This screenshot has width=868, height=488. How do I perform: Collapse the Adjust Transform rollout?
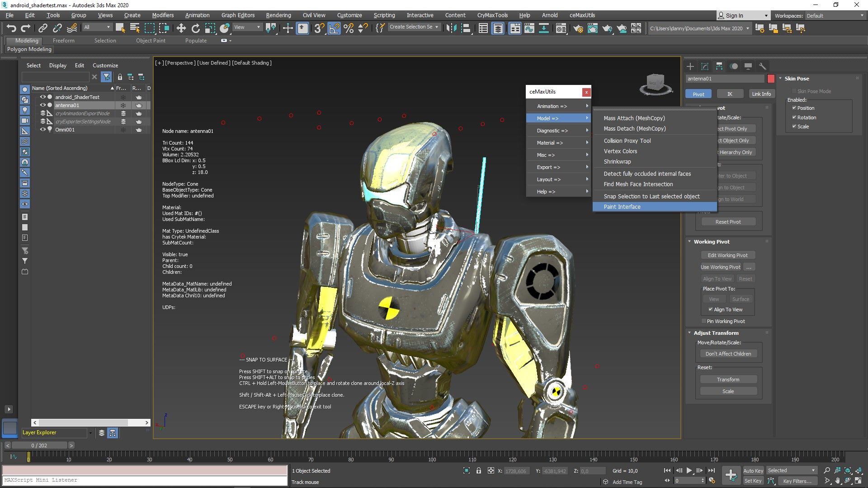[689, 333]
